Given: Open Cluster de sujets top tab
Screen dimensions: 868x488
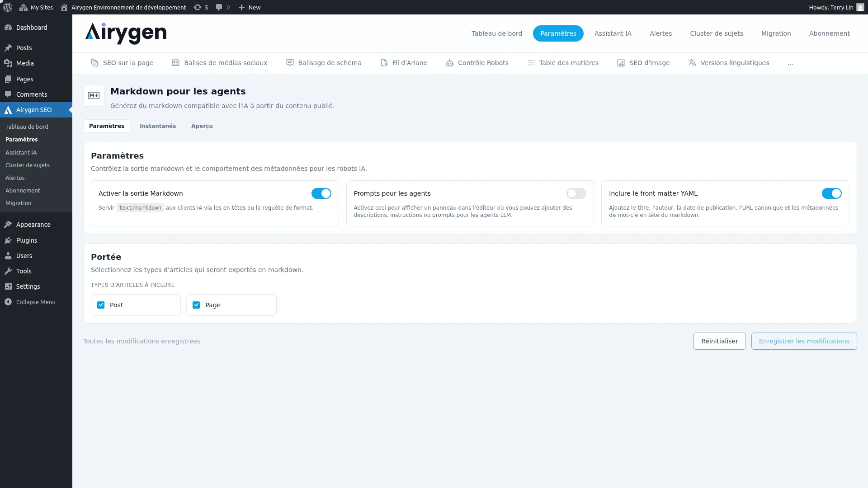Looking at the screenshot, I should pos(717,33).
